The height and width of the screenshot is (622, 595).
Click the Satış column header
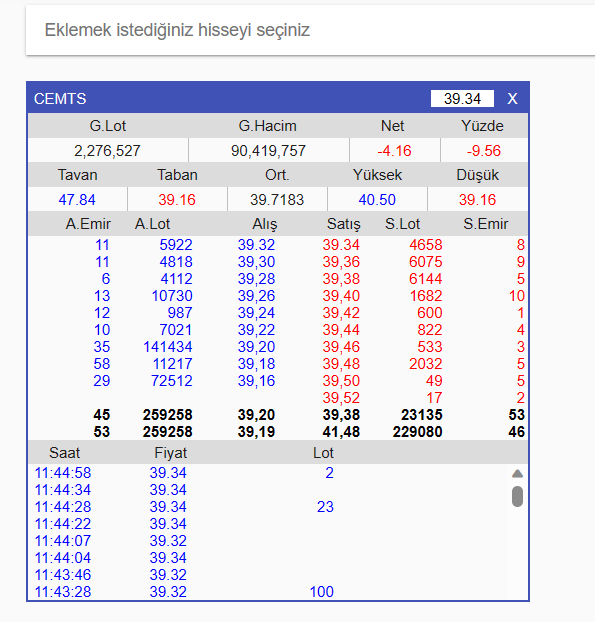click(x=344, y=224)
